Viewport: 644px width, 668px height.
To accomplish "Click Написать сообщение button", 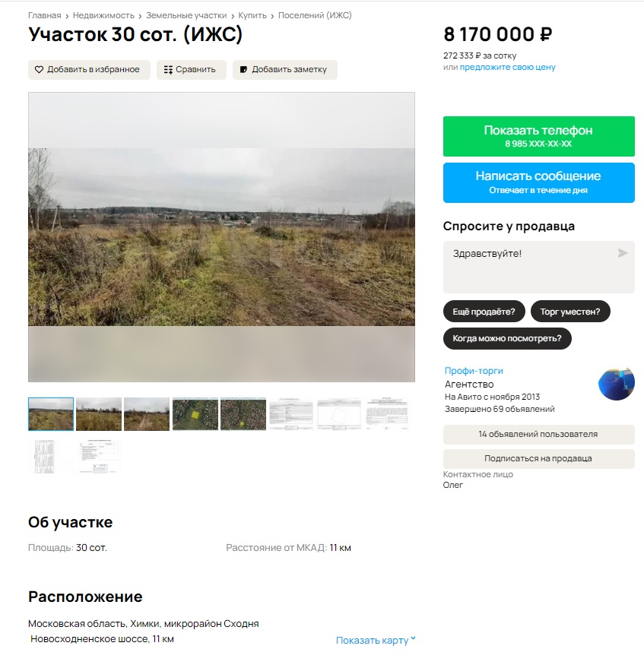I will coord(539,182).
